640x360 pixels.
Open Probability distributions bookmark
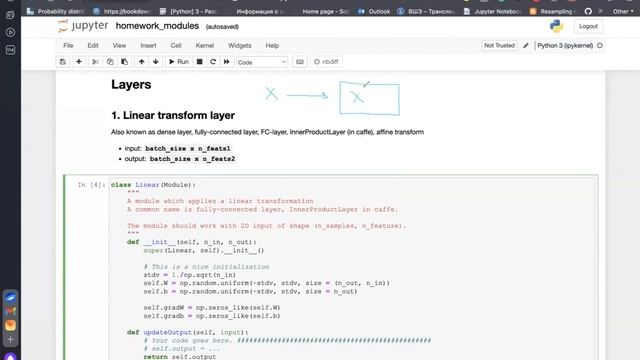pos(56,11)
